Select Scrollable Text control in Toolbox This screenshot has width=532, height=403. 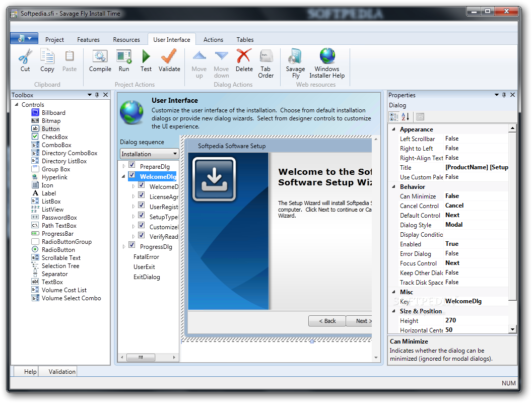click(x=61, y=258)
